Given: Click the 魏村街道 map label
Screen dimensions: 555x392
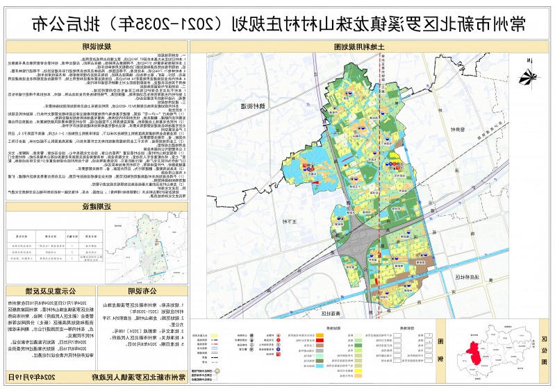Looking at the screenshot, I should tap(254, 105).
